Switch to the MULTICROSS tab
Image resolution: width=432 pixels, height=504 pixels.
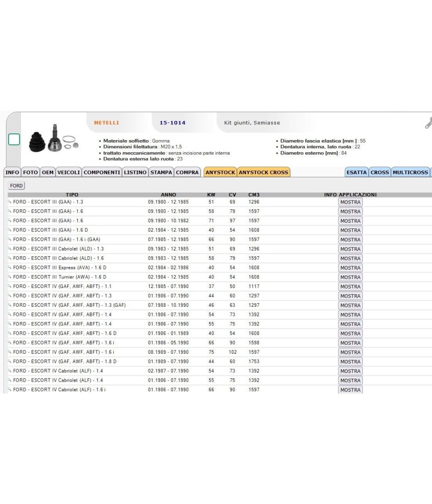(x=410, y=172)
